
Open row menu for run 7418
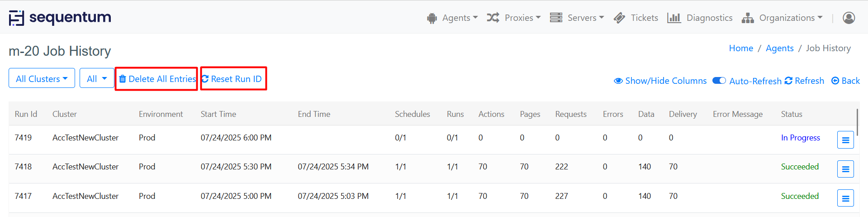845,169
